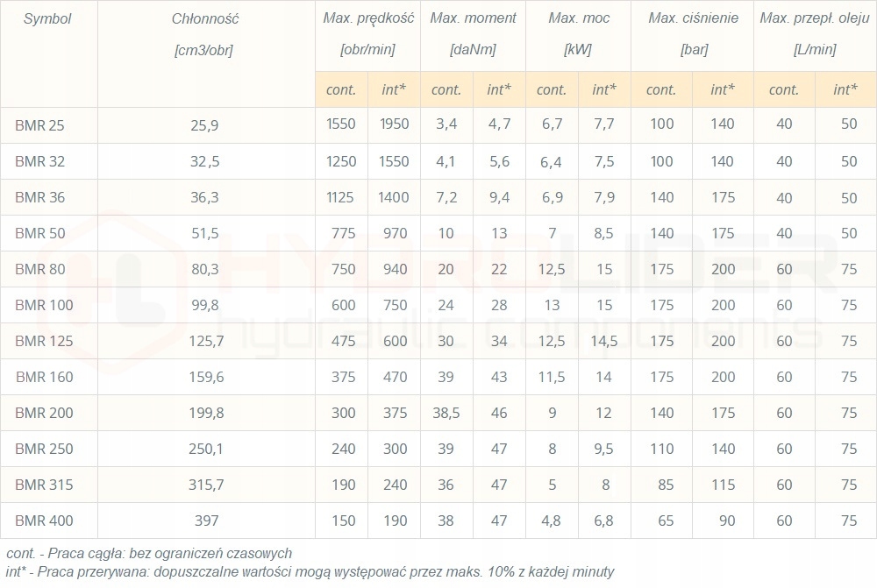The height and width of the screenshot is (588, 877).
Task: Select the BMR 200 symbol cell
Action: (44, 413)
